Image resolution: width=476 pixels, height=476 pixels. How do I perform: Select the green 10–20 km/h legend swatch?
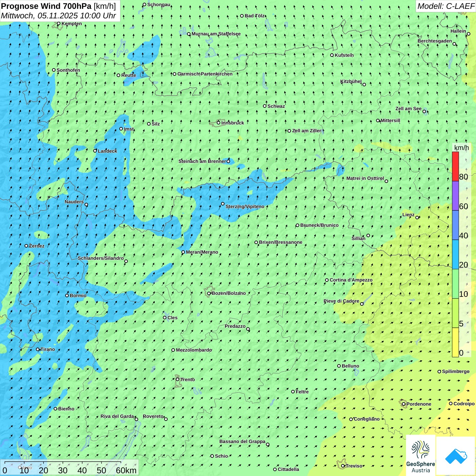click(x=455, y=284)
